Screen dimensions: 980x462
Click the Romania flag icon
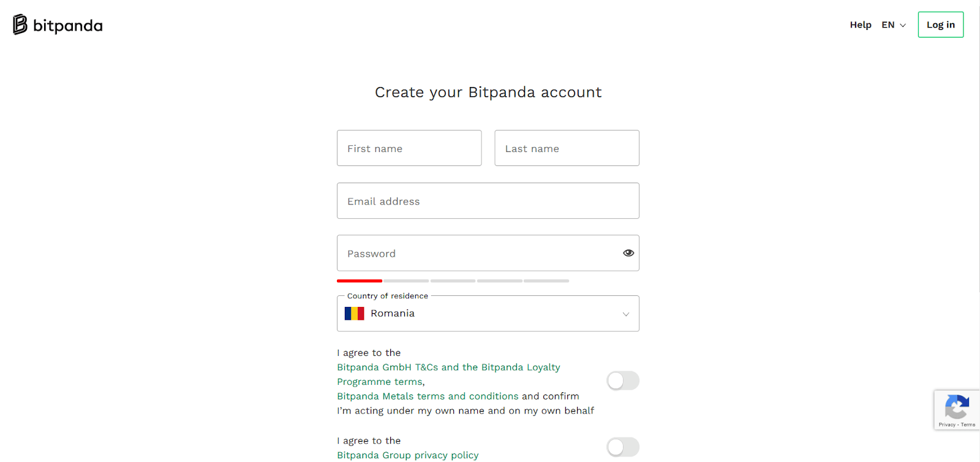355,314
